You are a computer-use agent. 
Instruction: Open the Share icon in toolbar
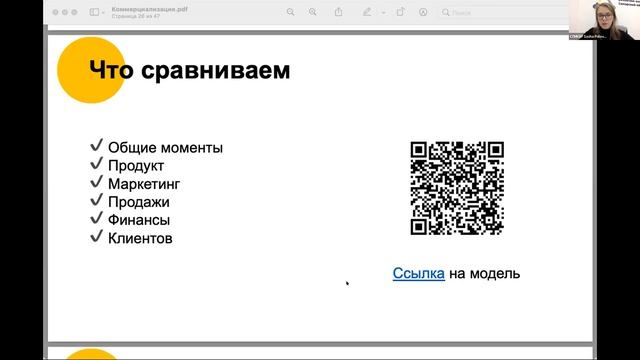click(x=338, y=12)
